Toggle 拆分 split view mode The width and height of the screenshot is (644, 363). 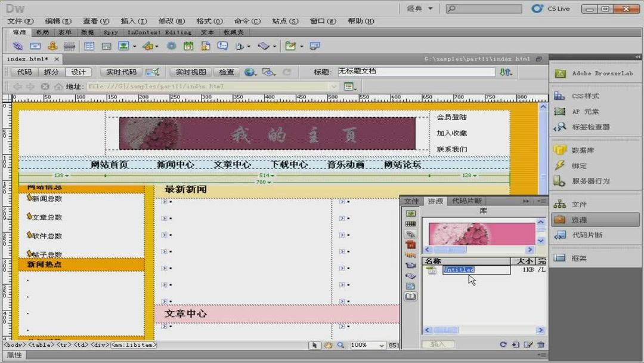(x=52, y=72)
